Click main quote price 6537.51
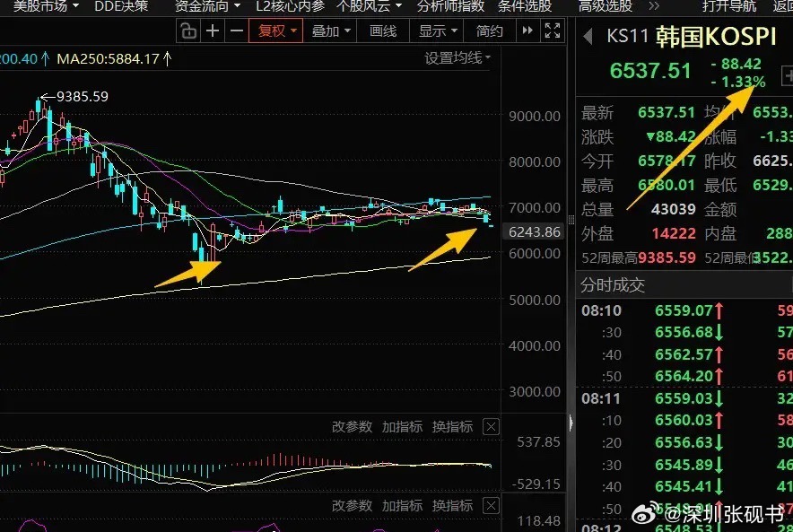793x532 pixels. point(650,71)
